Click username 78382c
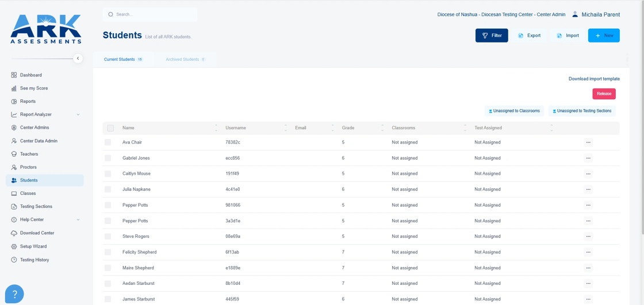The width and height of the screenshot is (644, 305). tap(232, 142)
